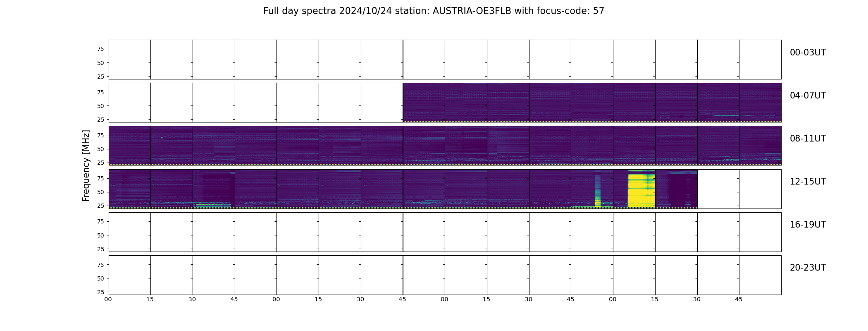Click the first empty panel in 20-23UT row
The height and width of the screenshot is (331, 868).
129,275
